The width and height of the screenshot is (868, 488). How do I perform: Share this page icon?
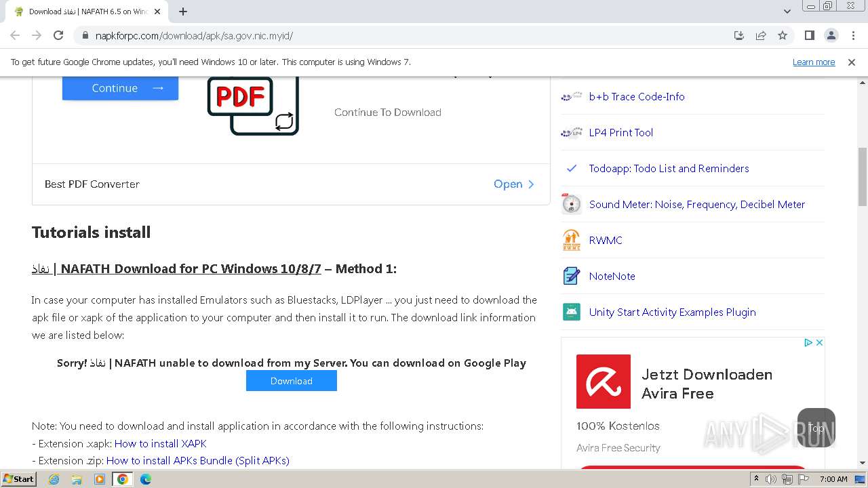761,35
